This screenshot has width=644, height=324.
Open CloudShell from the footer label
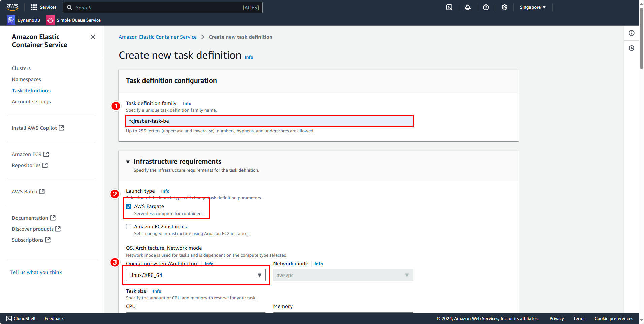point(25,319)
